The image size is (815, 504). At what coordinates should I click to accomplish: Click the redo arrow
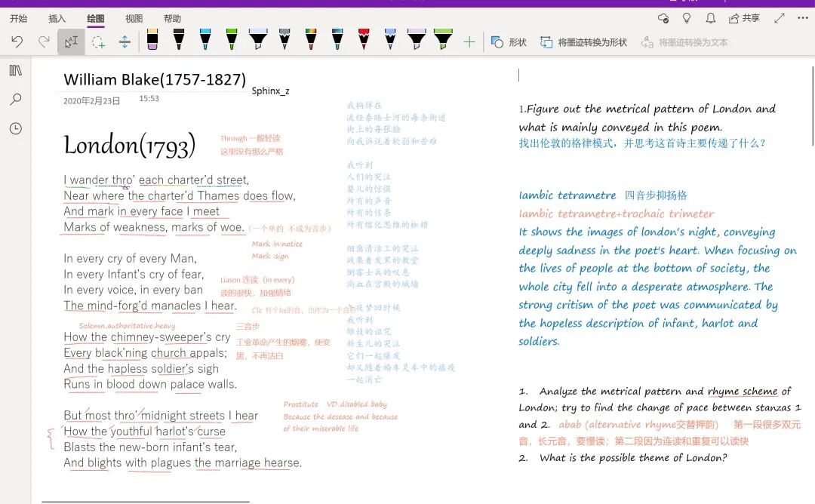pos(45,41)
